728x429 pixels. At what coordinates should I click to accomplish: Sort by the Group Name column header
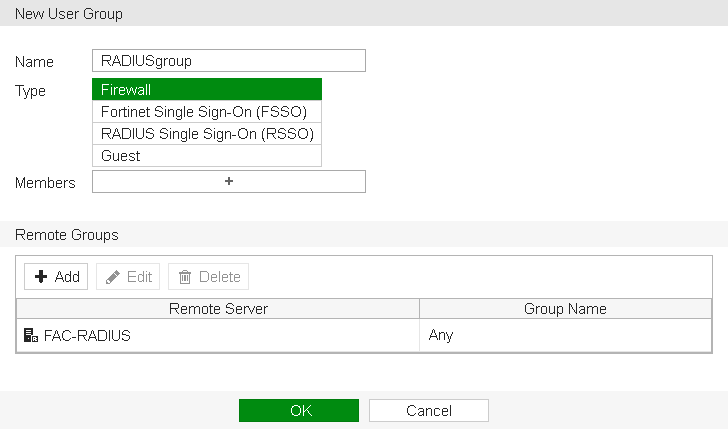click(x=565, y=309)
